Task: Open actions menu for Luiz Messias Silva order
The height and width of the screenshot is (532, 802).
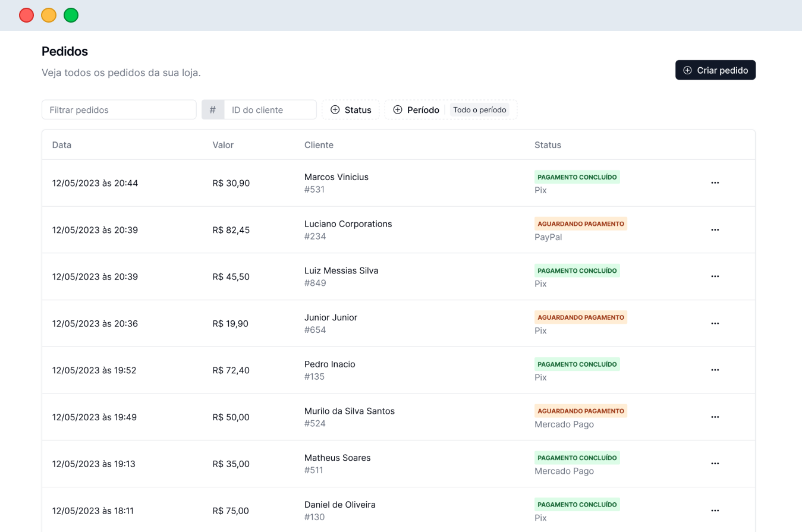Action: (715, 276)
